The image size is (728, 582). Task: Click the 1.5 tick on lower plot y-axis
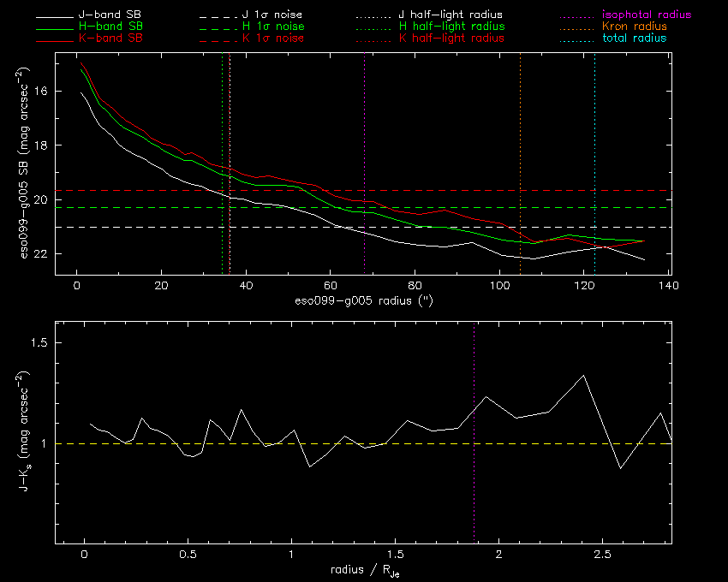pyautogui.click(x=38, y=342)
